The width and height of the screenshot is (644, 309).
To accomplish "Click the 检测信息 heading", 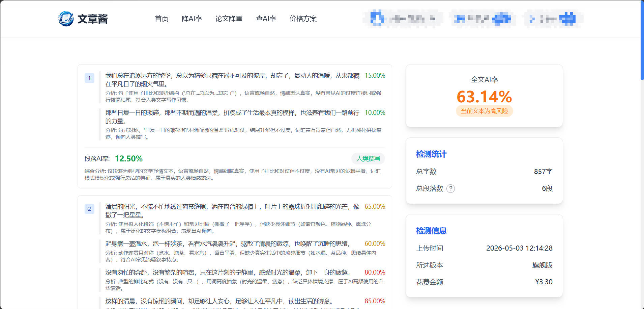I will coord(431,231).
